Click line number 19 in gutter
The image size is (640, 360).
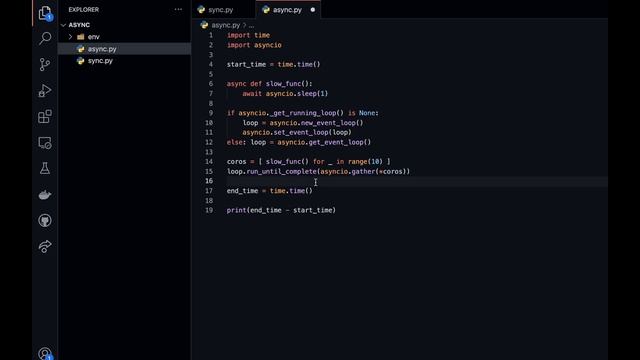(x=209, y=210)
